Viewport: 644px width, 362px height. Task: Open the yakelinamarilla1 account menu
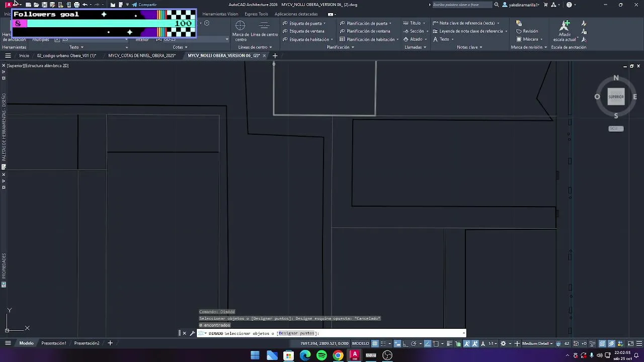point(521,5)
